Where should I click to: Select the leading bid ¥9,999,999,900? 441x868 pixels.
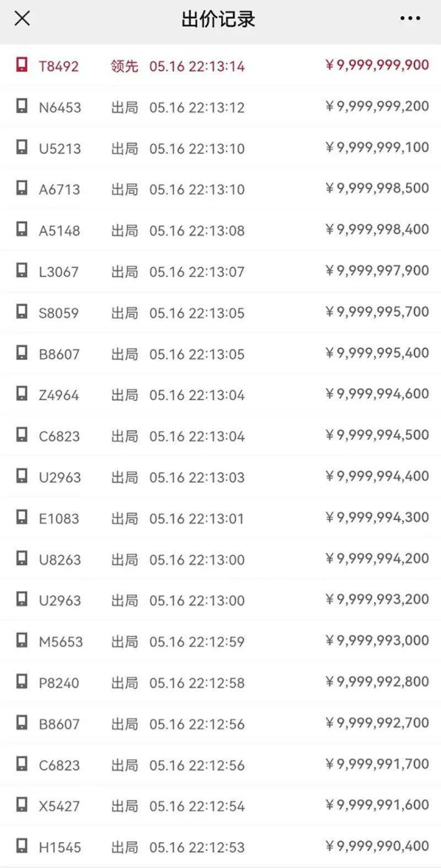tap(378, 65)
